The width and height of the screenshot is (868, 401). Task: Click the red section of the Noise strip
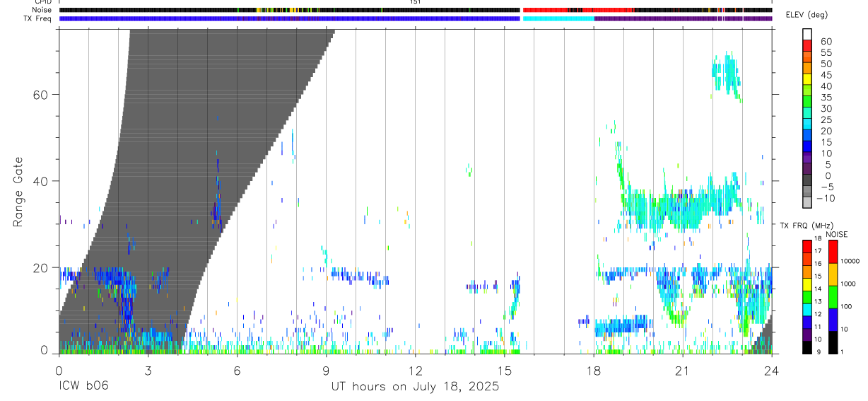[544, 10]
